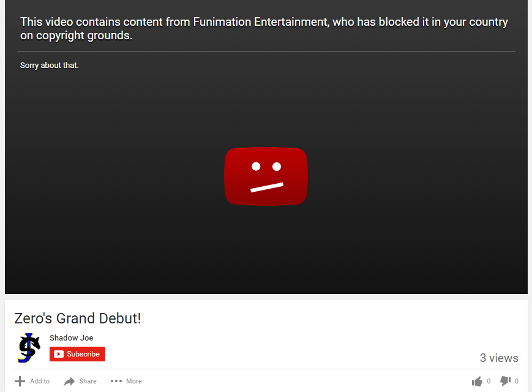Click the plus icon beside Add to
532x392 pixels.
(20, 381)
